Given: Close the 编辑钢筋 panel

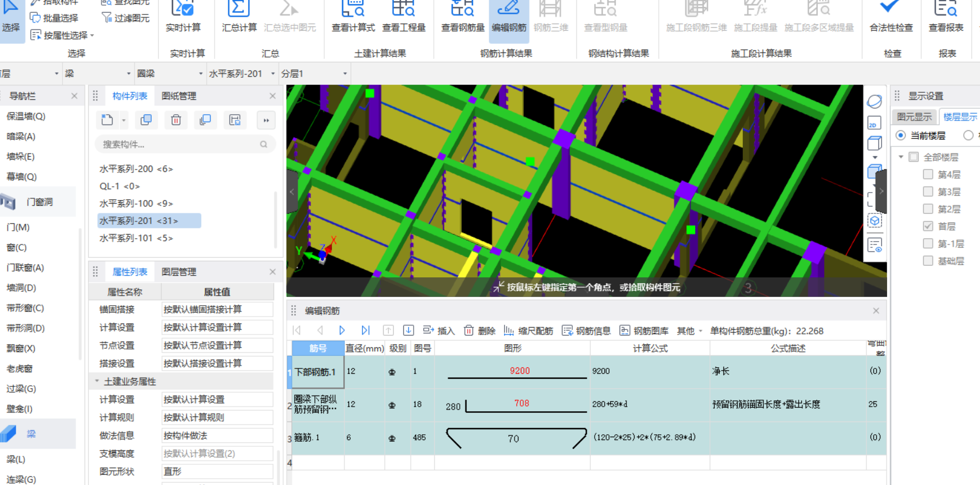Looking at the screenshot, I should click(x=876, y=311).
